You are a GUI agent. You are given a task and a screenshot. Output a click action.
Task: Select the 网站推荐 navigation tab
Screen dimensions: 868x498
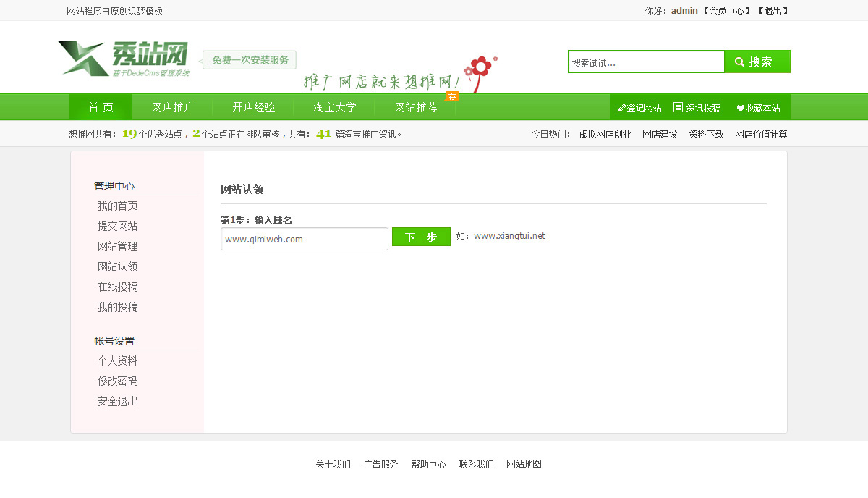point(416,107)
